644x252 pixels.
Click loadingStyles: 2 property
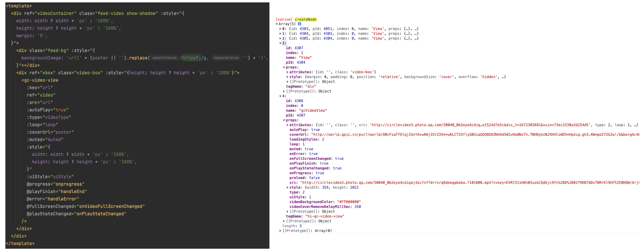point(306,139)
